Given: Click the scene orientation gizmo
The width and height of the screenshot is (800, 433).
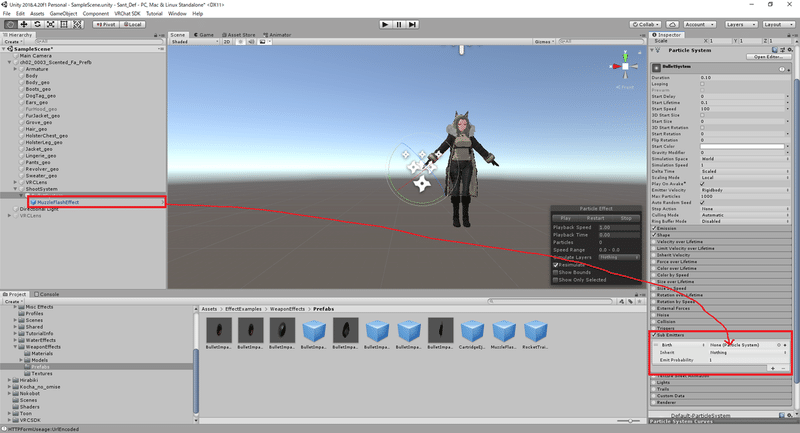Looking at the screenshot, I should (x=625, y=66).
